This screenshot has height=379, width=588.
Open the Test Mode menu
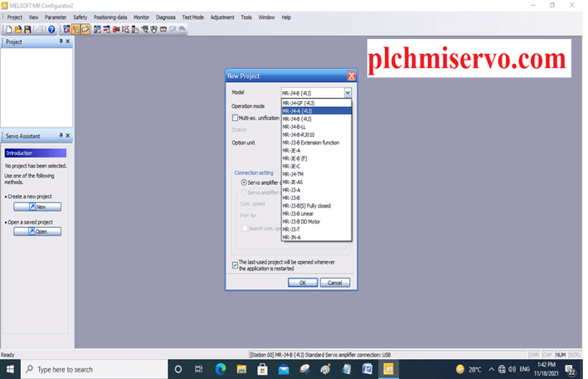click(193, 17)
